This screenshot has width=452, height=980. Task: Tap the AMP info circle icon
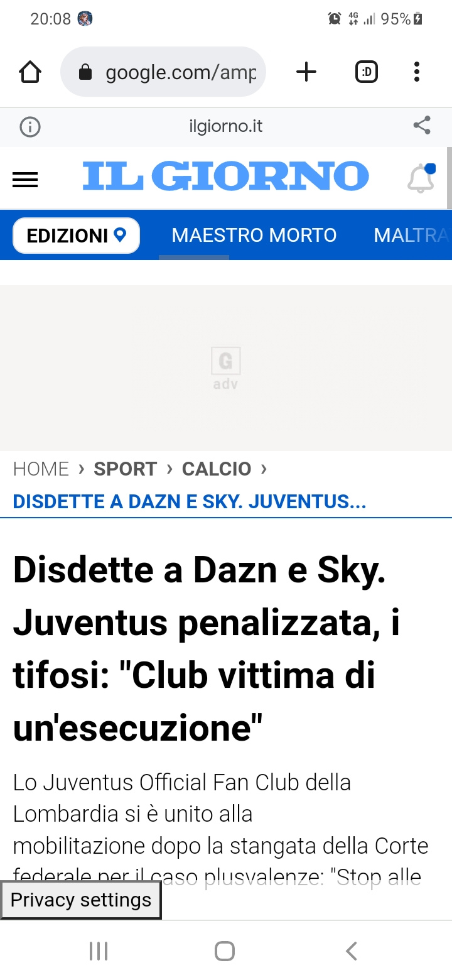(x=30, y=128)
